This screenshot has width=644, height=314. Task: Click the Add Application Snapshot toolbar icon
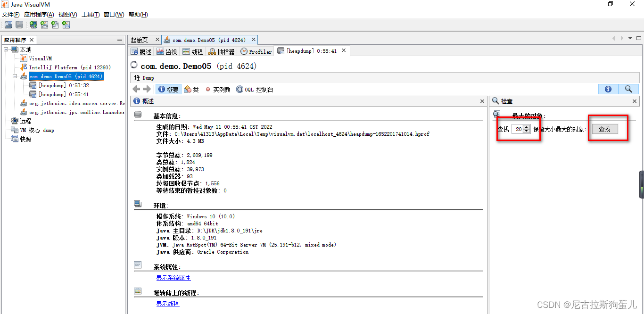pos(66,25)
